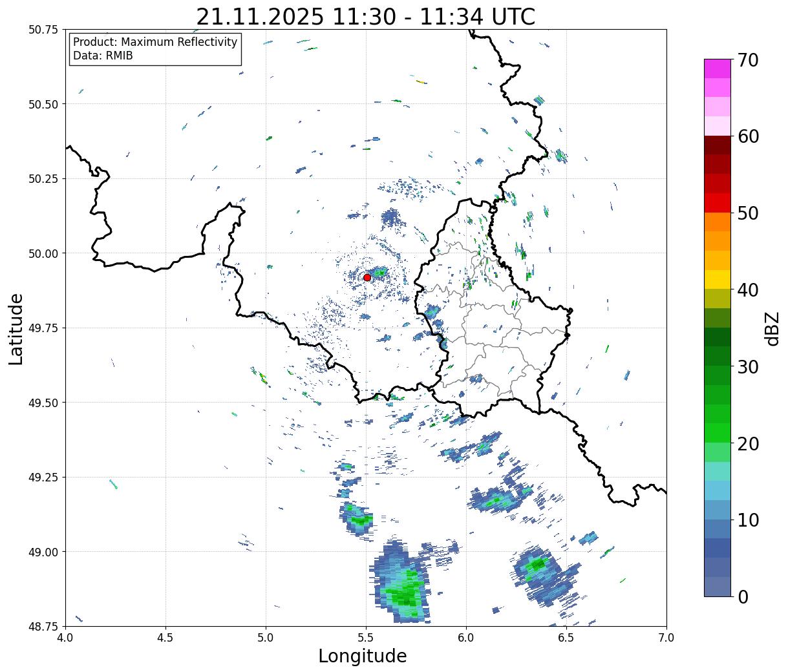The width and height of the screenshot is (788, 672).
Task: Click the colorbar tick label 70
Action: [748, 60]
